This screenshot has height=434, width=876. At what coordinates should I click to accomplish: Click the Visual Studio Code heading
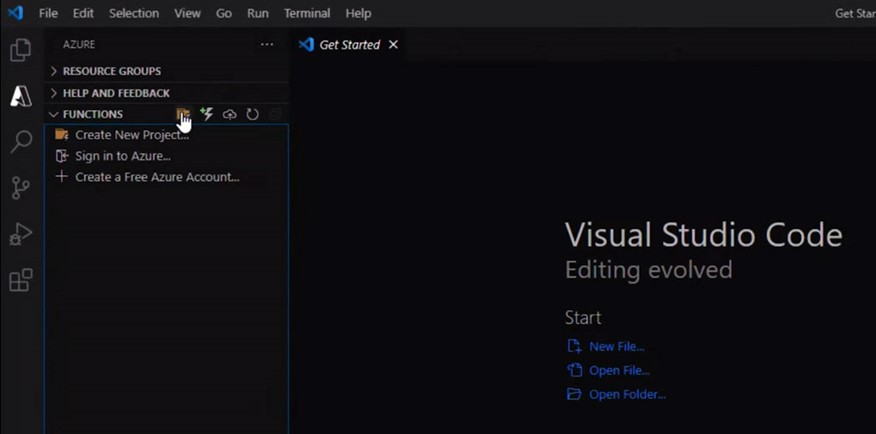click(x=703, y=235)
